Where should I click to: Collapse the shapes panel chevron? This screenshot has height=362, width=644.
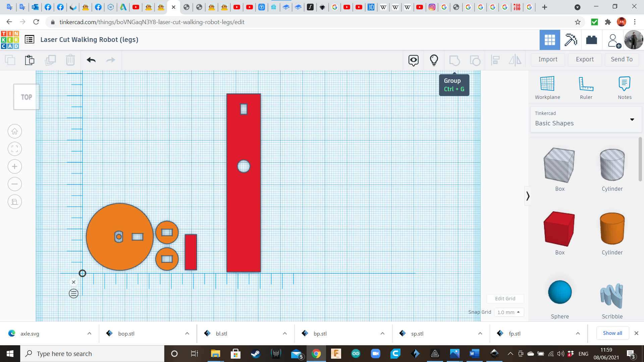[528, 196]
